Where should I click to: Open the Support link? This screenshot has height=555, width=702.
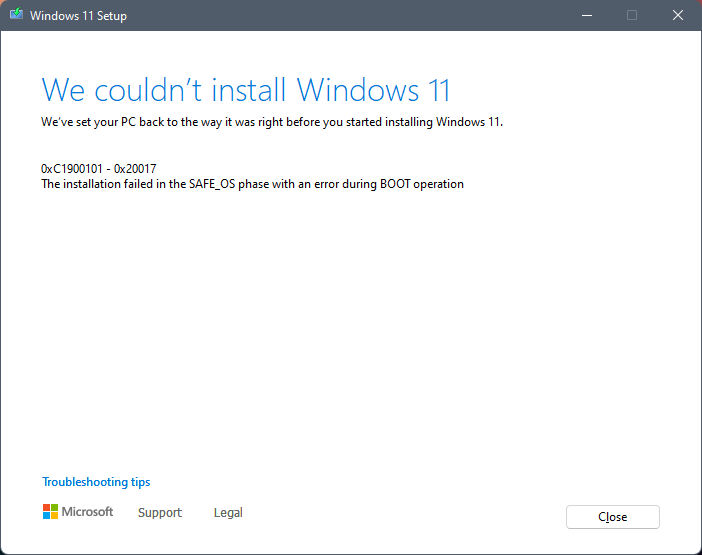pos(160,512)
